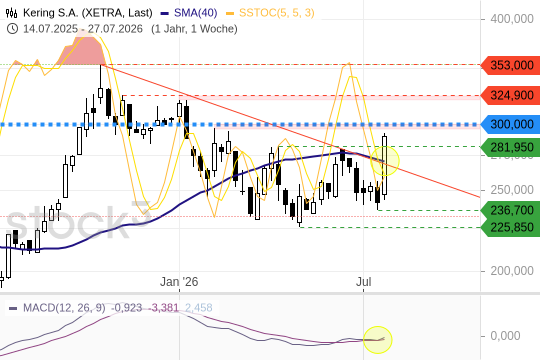Click the yellow-circled latest candlestick
Image resolution: width=540 pixels, height=360 pixels.
click(385, 166)
